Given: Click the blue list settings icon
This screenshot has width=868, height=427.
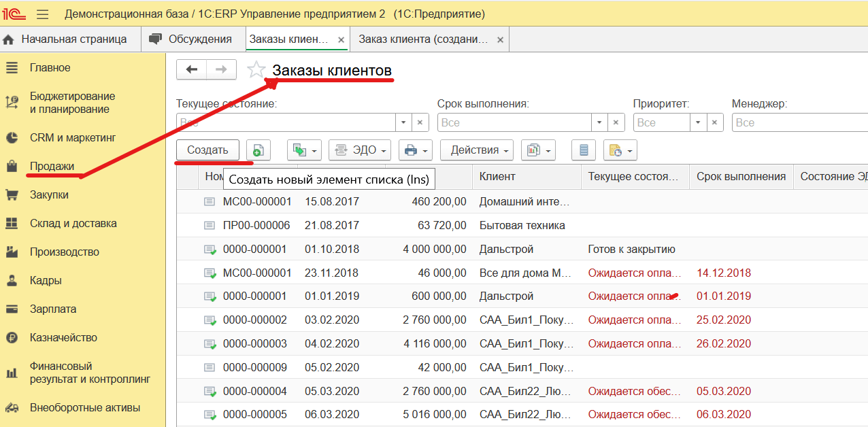Looking at the screenshot, I should pyautogui.click(x=583, y=150).
